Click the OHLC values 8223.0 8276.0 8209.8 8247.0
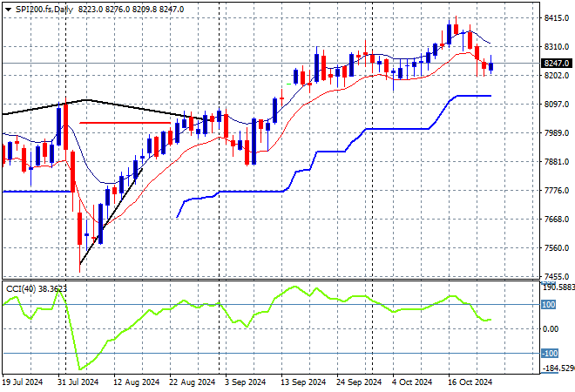Image resolution: width=575 pixels, height=392 pixels. click(131, 10)
